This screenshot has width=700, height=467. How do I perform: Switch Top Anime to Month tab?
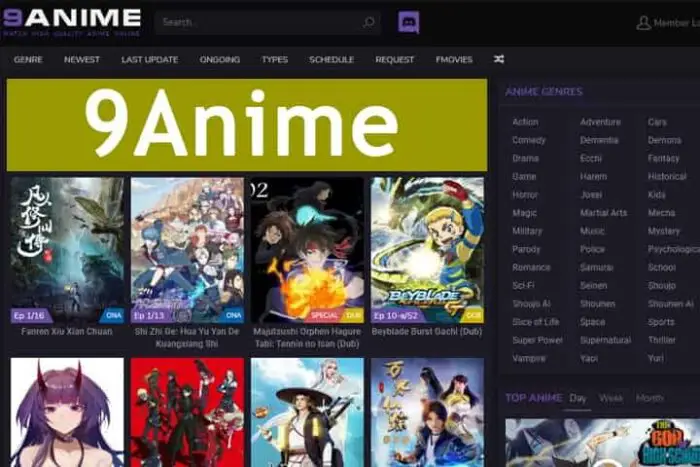649,398
